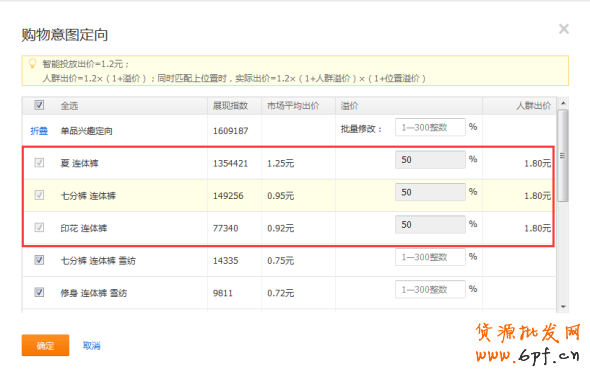The width and height of the screenshot is (590, 377).
Task: Click premium field for 修身 连体裤 雪纺
Action: pos(430,289)
